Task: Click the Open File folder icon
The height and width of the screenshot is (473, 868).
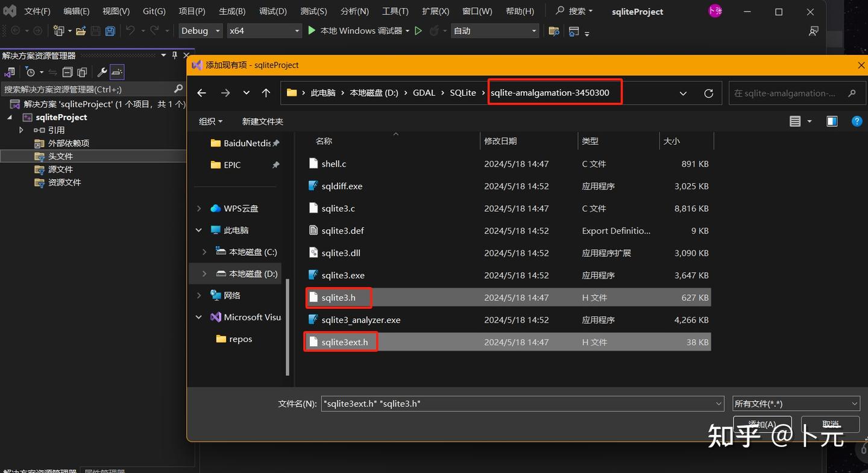Action: point(81,31)
